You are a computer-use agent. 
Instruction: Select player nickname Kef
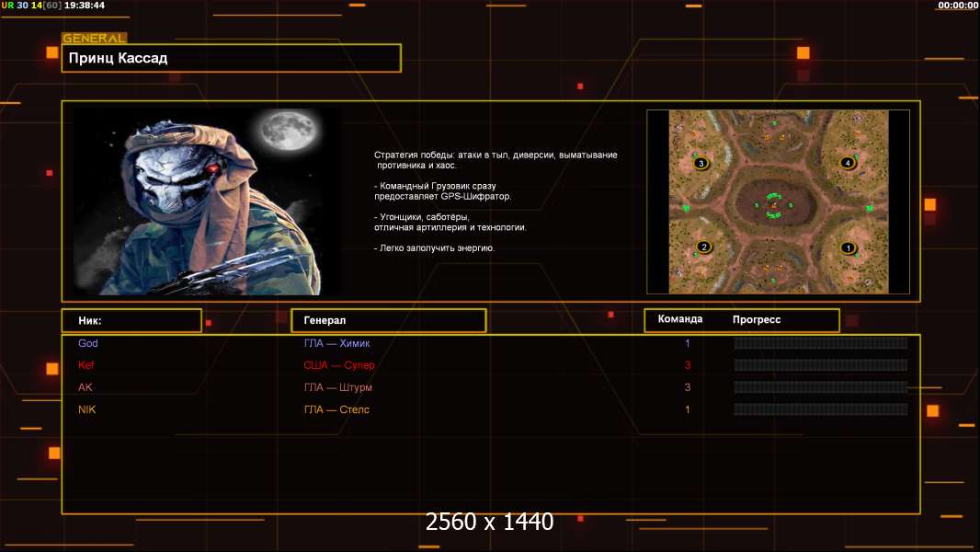(x=86, y=365)
